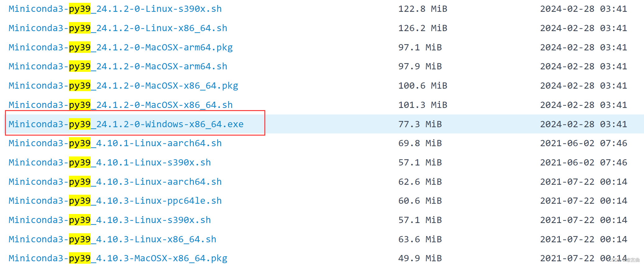Click the date in the 4.10.1-Linux-s390x.sh row

(x=584, y=163)
